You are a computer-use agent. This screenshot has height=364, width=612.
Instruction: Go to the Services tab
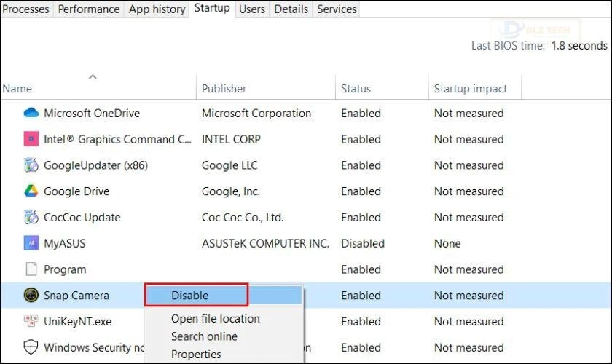(337, 9)
